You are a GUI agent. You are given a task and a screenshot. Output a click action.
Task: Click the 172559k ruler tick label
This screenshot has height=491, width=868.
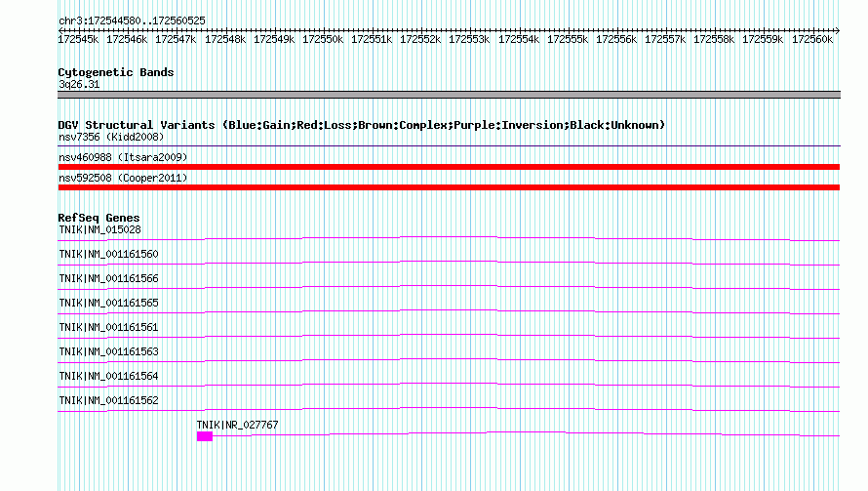(763, 39)
